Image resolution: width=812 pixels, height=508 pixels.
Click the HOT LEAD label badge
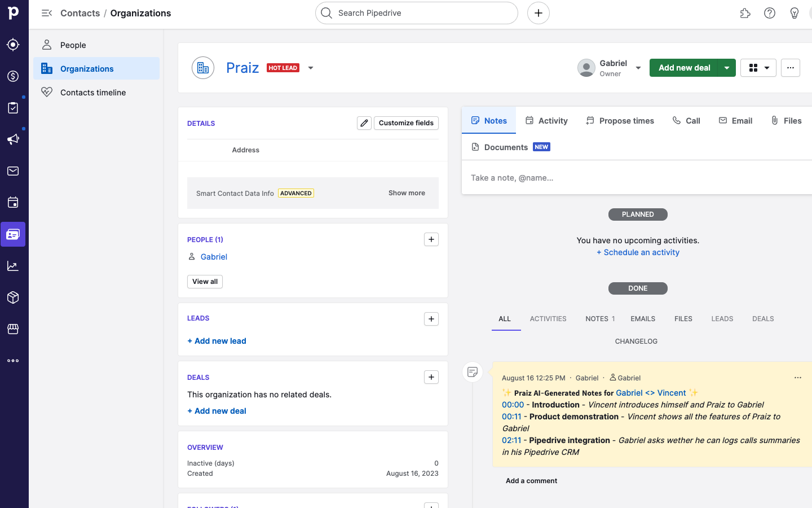point(283,68)
